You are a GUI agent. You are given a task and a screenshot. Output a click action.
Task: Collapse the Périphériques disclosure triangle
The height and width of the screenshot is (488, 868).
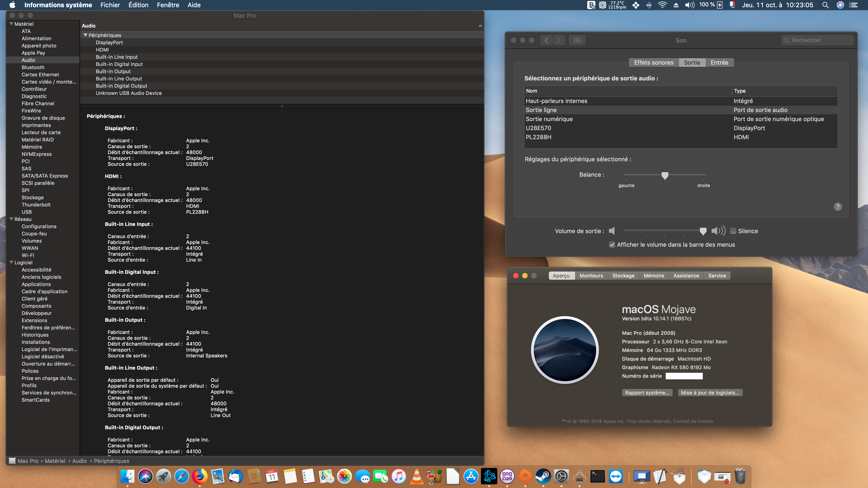[85, 35]
